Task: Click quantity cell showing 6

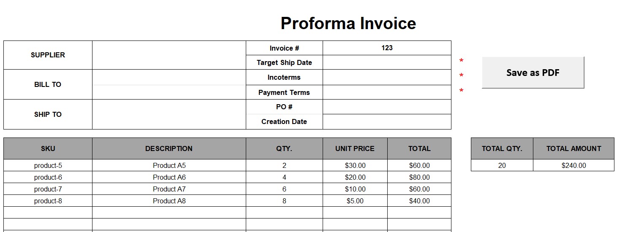Action: pyautogui.click(x=284, y=189)
